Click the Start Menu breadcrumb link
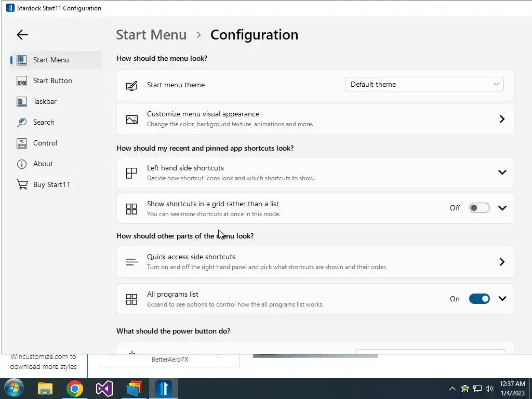 151,35
